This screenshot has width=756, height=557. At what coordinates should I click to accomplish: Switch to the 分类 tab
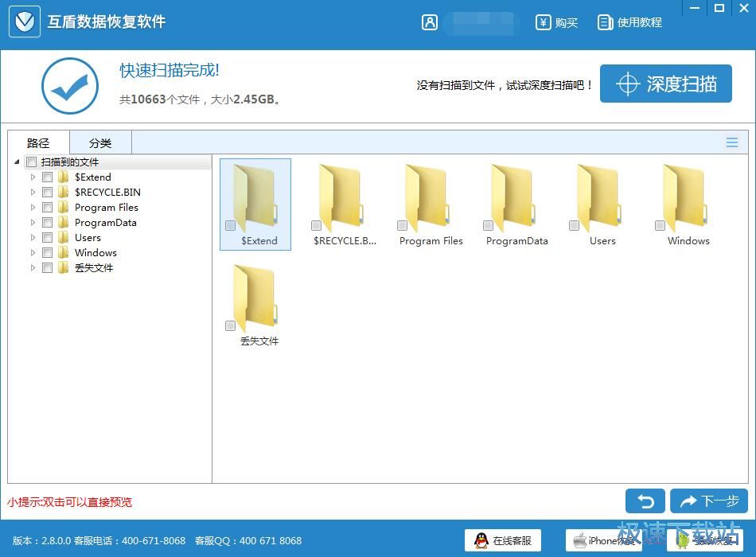point(100,142)
